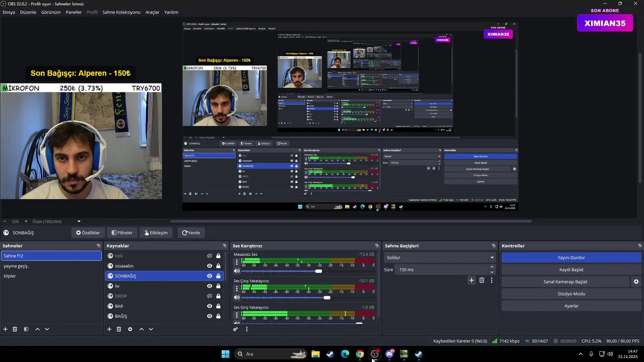This screenshot has width=644, height=362.
Task: Unlock the BAĞIŞ source
Action: pos(218,316)
